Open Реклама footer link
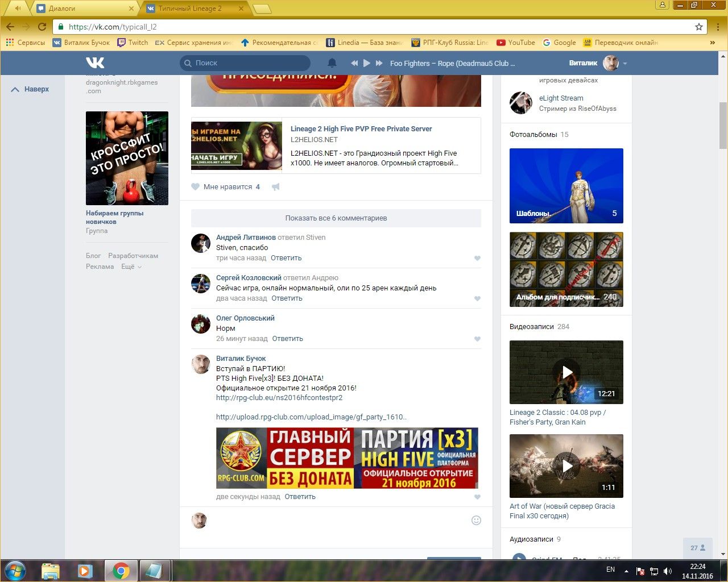 click(x=100, y=267)
